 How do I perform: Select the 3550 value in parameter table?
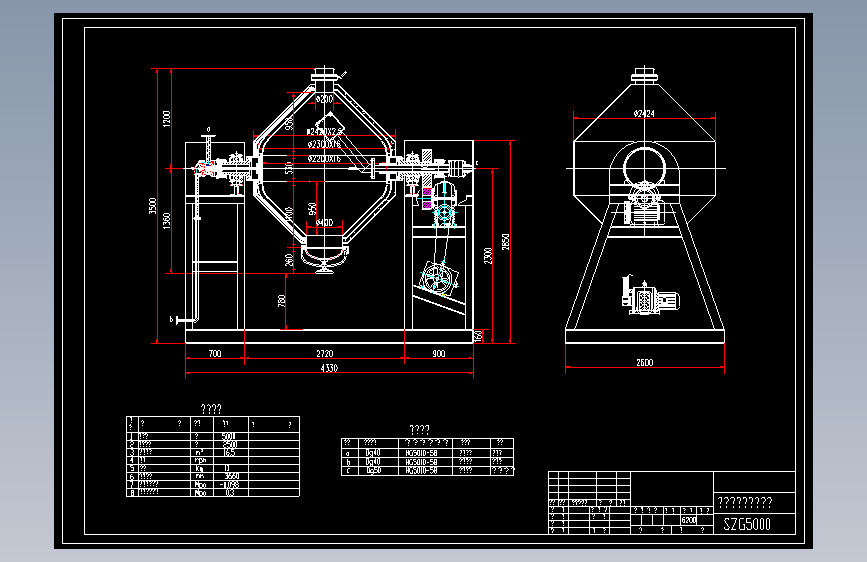coord(232,476)
